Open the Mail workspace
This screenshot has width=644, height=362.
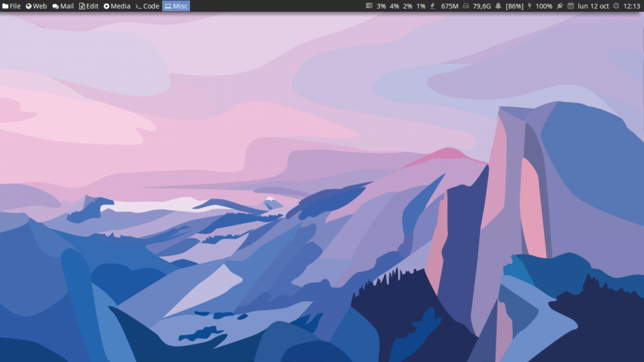point(63,6)
